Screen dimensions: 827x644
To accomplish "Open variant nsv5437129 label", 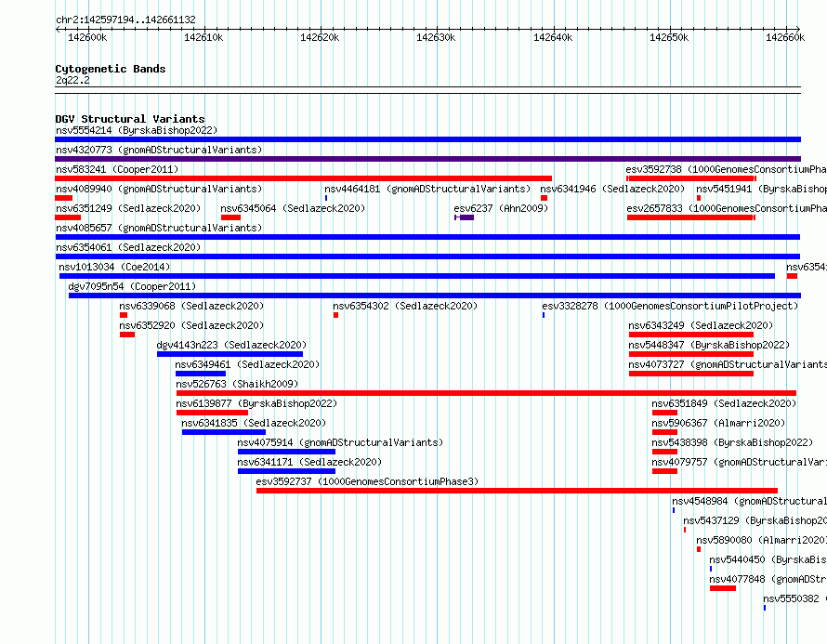I will point(755,520).
